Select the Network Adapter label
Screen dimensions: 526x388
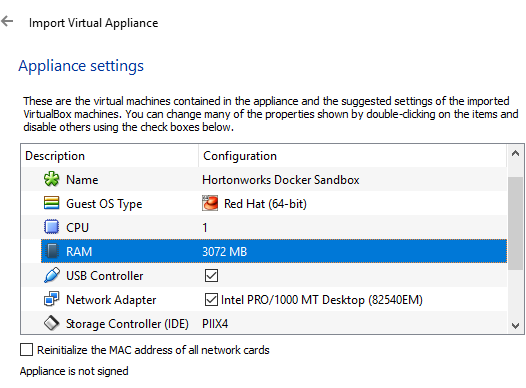point(111,300)
